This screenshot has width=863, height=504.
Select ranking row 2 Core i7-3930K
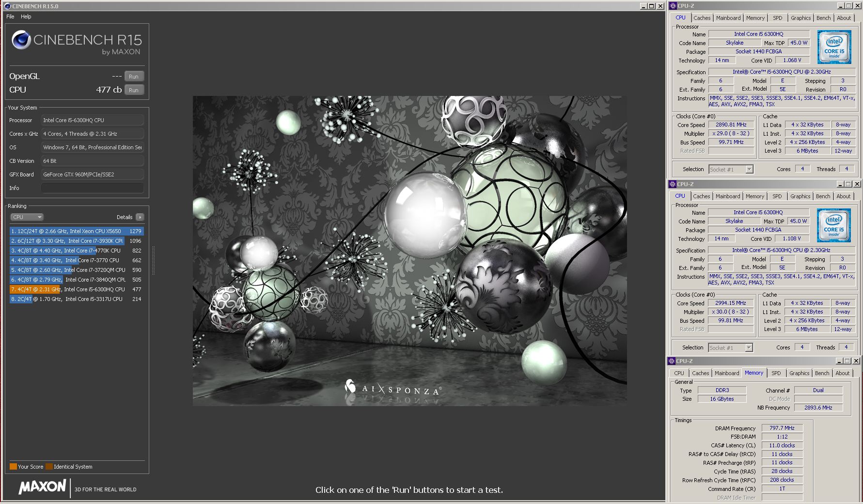pyautogui.click(x=77, y=241)
